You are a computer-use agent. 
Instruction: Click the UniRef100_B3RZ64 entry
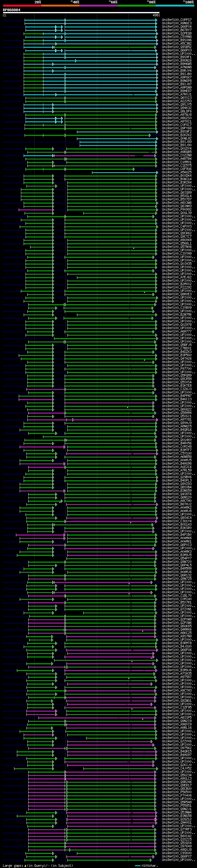coord(177,183)
